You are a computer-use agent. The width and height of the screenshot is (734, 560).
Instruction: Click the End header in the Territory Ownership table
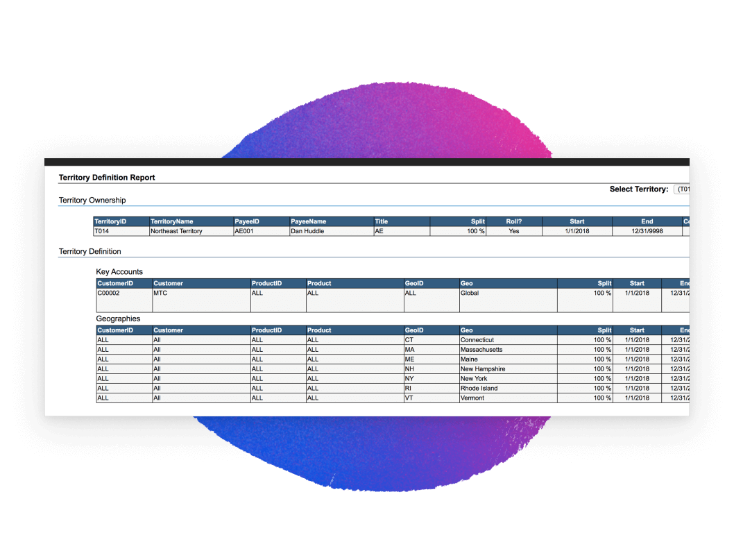(647, 221)
